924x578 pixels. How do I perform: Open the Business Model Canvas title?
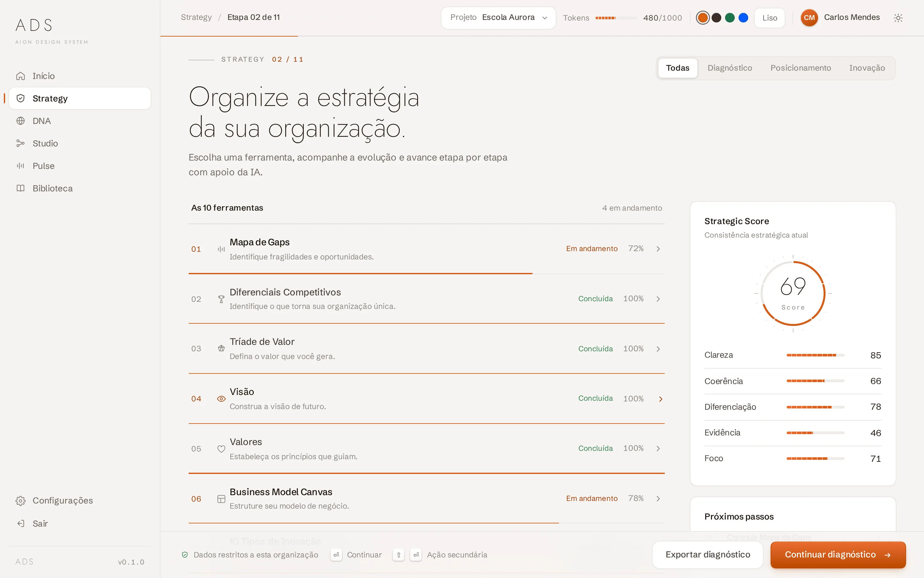pos(281,492)
